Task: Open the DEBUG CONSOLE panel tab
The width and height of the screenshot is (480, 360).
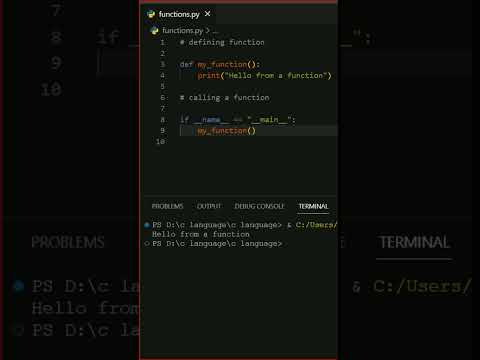Action: tap(259, 206)
